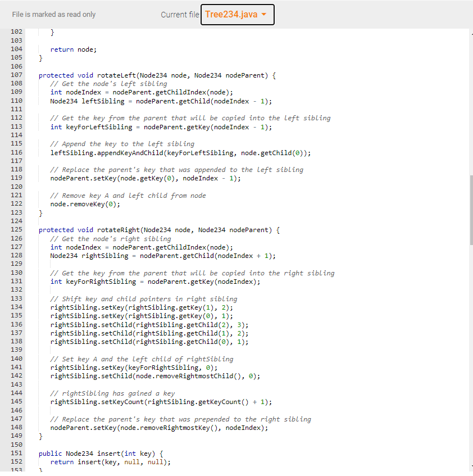Click 'return insert(key, null, null);' on line 152
Screen dimensions: 473x476
(x=111, y=462)
